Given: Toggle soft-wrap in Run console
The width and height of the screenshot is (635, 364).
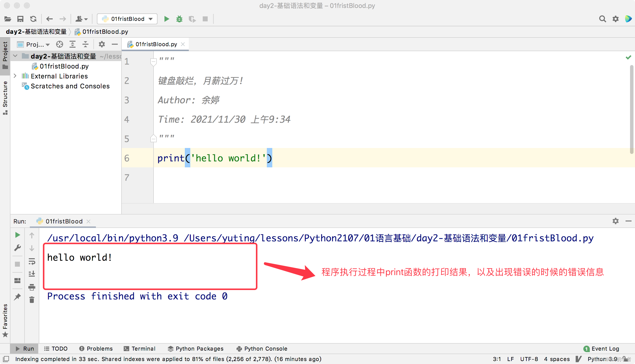Looking at the screenshot, I should (32, 261).
